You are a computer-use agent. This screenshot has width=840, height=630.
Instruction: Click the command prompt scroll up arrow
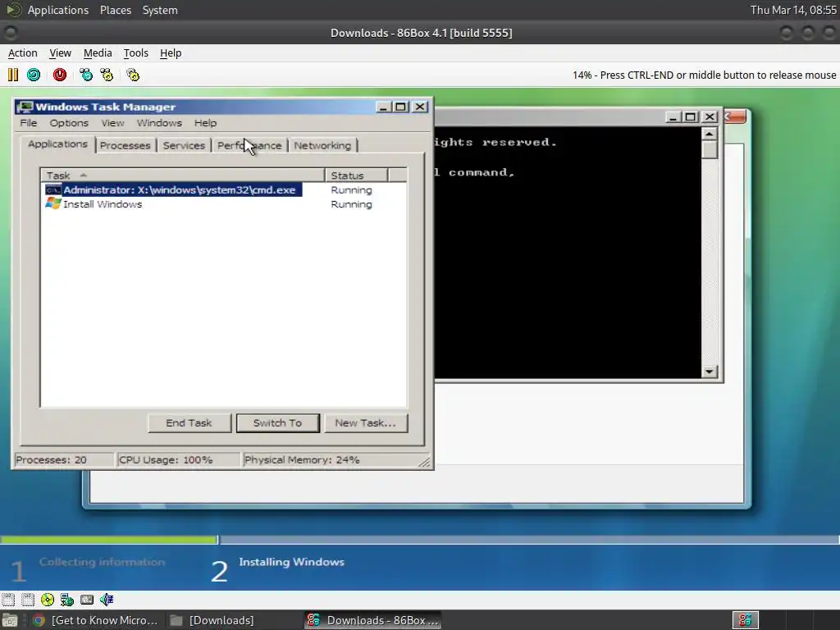click(710, 134)
